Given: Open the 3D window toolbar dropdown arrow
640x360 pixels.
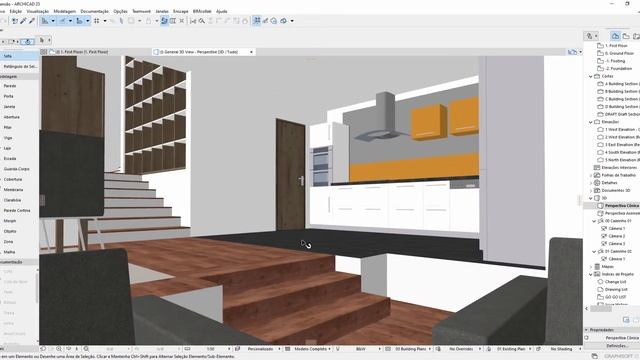Looking at the screenshot, I should [x=292, y=21].
